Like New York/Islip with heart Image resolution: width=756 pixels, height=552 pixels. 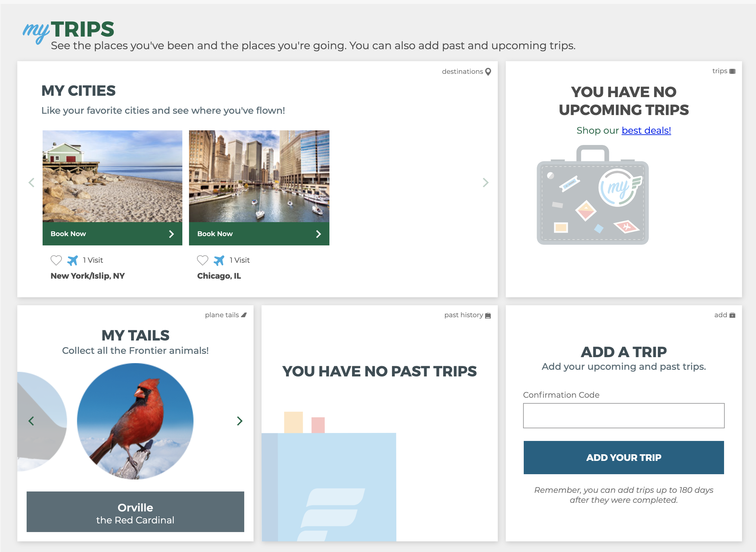(56, 260)
